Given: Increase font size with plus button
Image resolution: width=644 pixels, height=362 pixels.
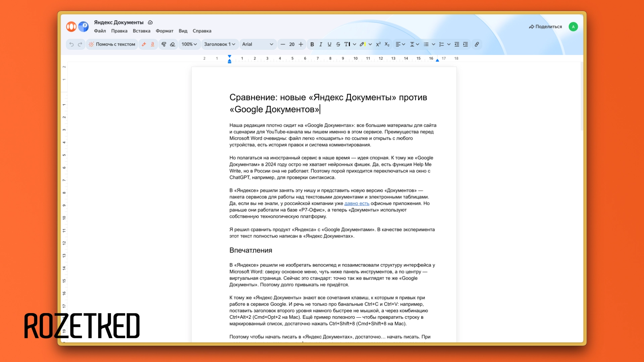Looking at the screenshot, I should pos(301,44).
